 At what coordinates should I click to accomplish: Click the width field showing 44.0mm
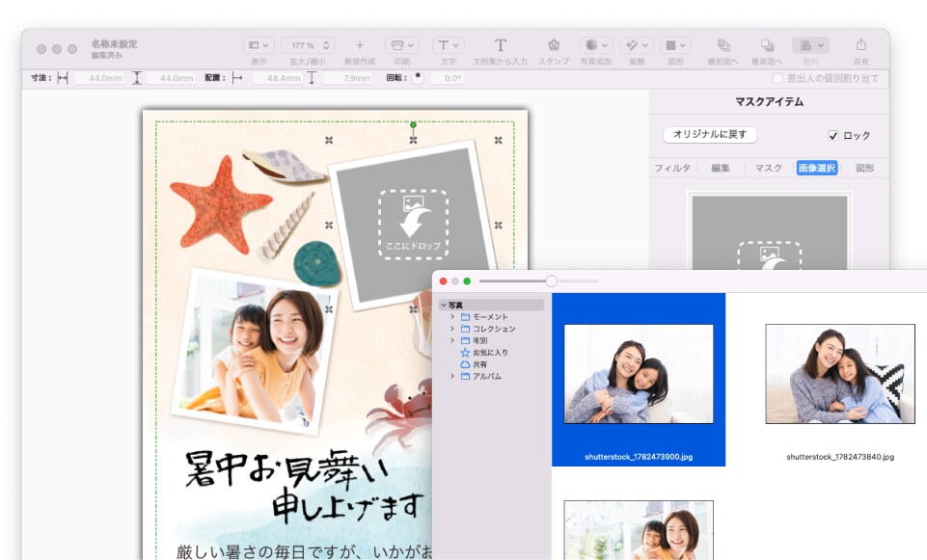pyautogui.click(x=98, y=78)
